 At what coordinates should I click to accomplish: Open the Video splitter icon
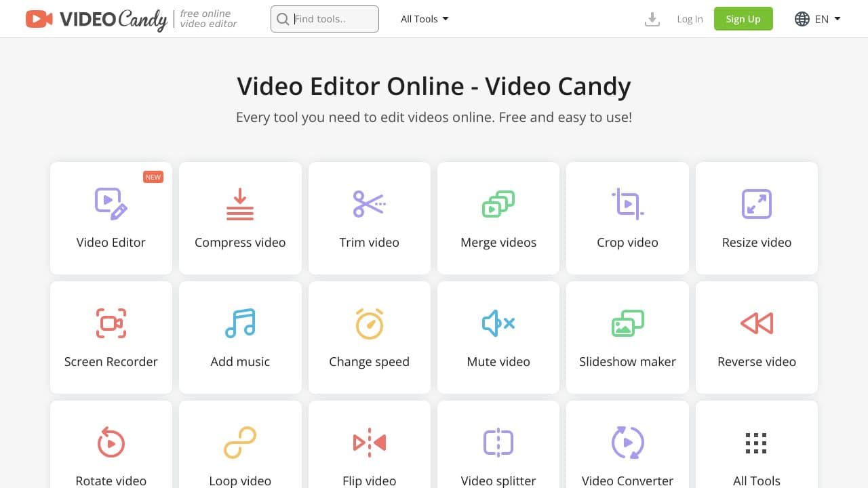(x=498, y=443)
